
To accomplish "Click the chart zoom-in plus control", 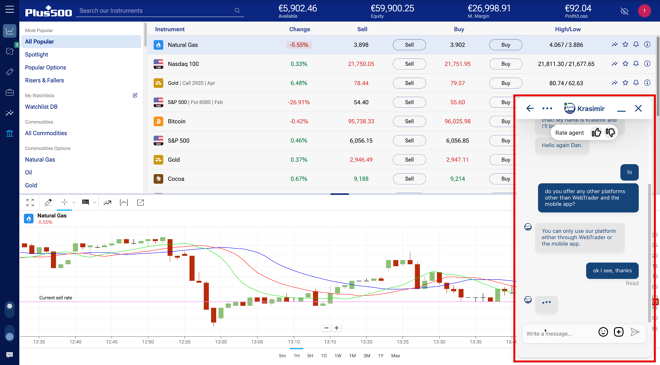I will [336, 328].
